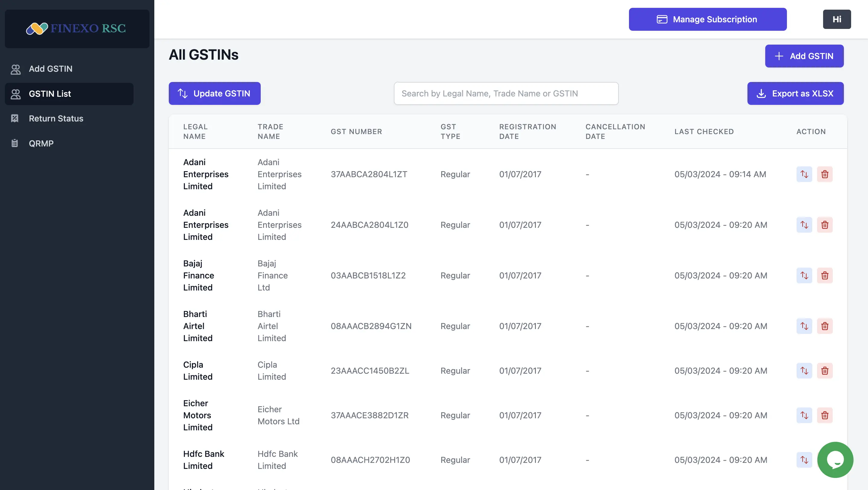The image size is (868, 490).
Task: Click Regular type in Bharti Airtel row
Action: tap(455, 326)
